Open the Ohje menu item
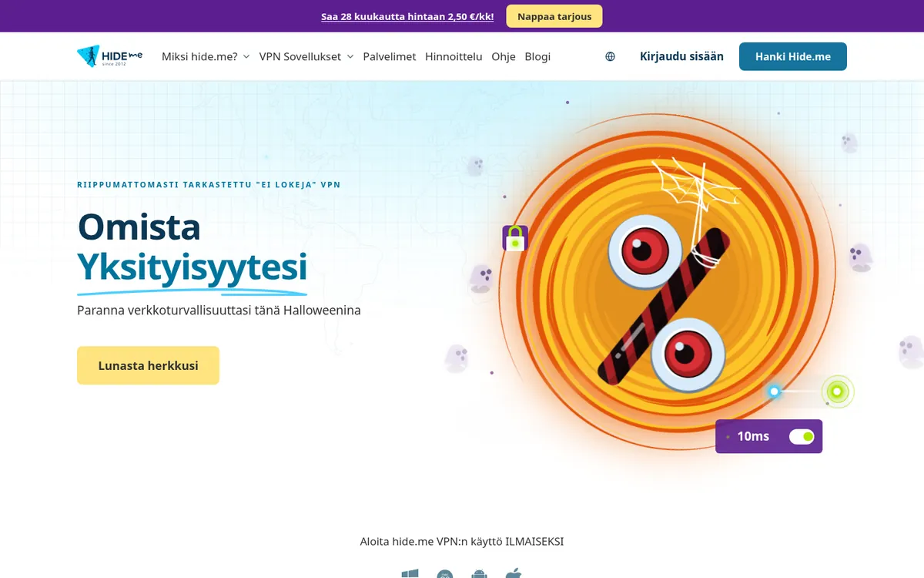Viewport: 924px width, 578px height. click(504, 56)
